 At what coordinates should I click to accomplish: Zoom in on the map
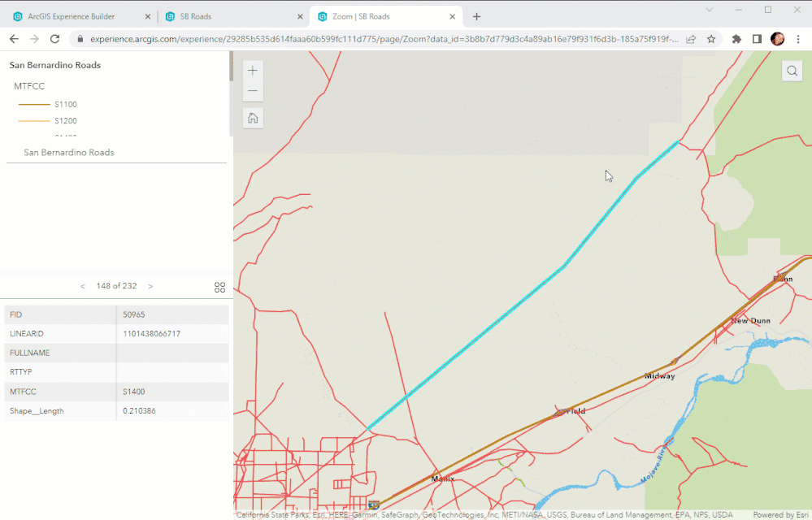(253, 71)
